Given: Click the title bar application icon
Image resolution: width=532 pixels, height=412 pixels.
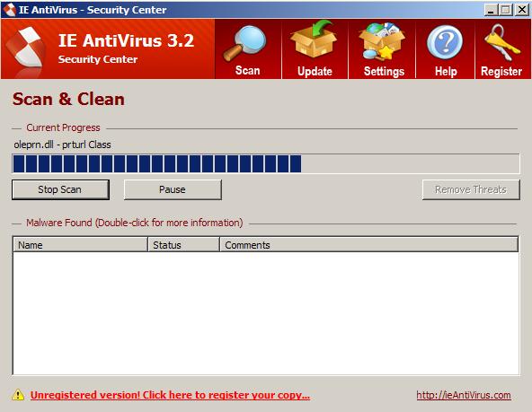Looking at the screenshot, I should pyautogui.click(x=9, y=10).
